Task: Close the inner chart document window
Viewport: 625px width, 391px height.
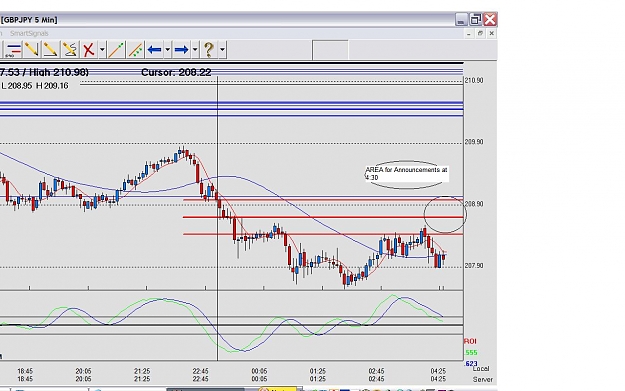Action: [491, 33]
